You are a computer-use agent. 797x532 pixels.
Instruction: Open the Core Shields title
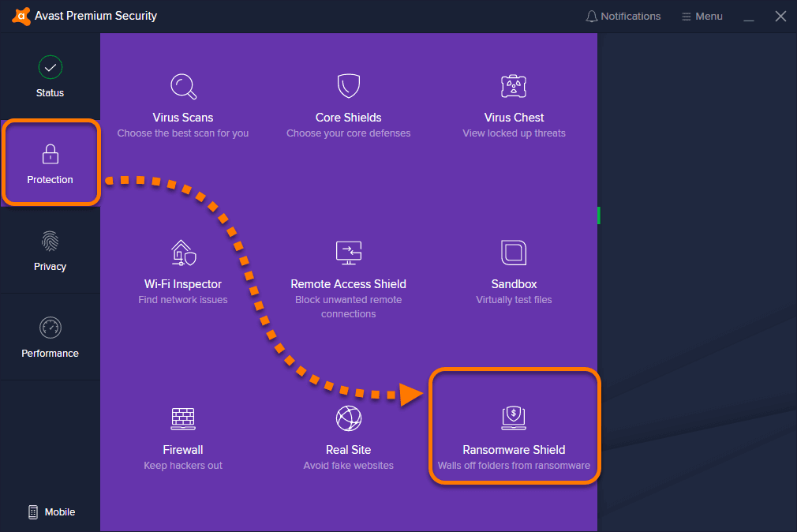pyautogui.click(x=349, y=118)
